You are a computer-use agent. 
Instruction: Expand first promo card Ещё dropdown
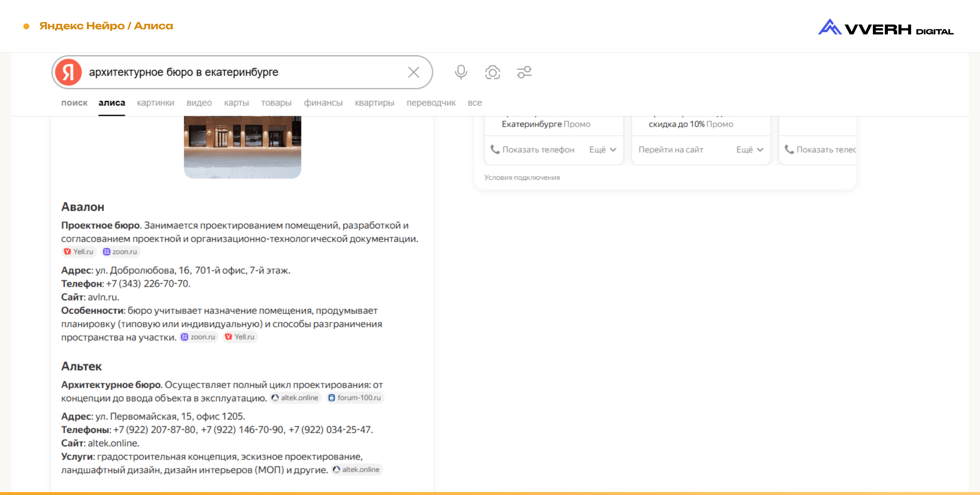(x=602, y=150)
